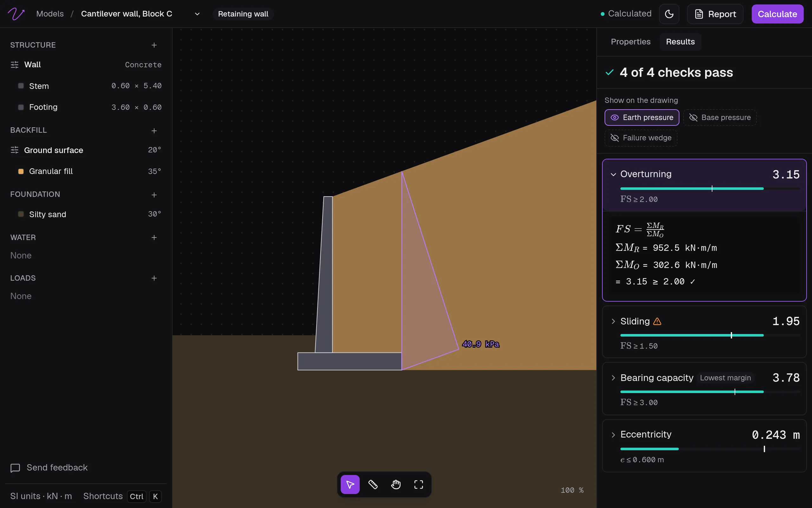The height and width of the screenshot is (508, 812).
Task: Go to Models breadcrumb
Action: [x=50, y=14]
